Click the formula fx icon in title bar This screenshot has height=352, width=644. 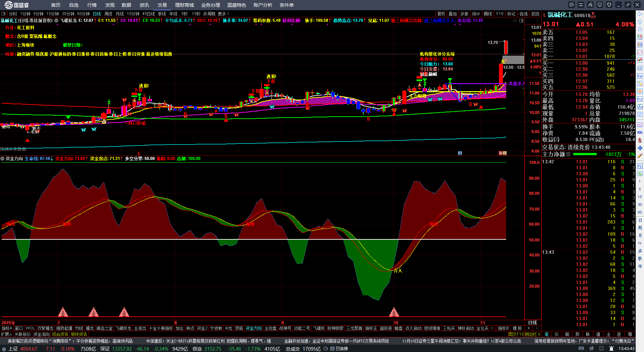click(590, 5)
